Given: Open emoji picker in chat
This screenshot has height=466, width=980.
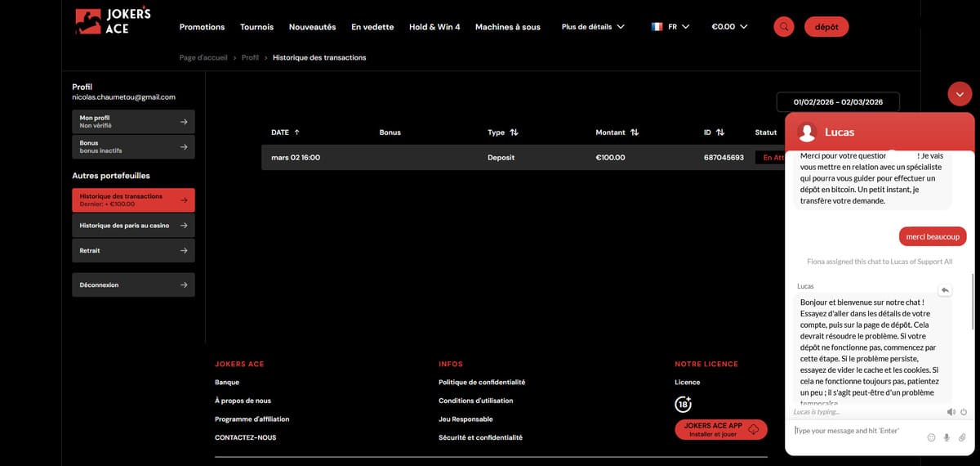Looking at the screenshot, I should pyautogui.click(x=931, y=437).
